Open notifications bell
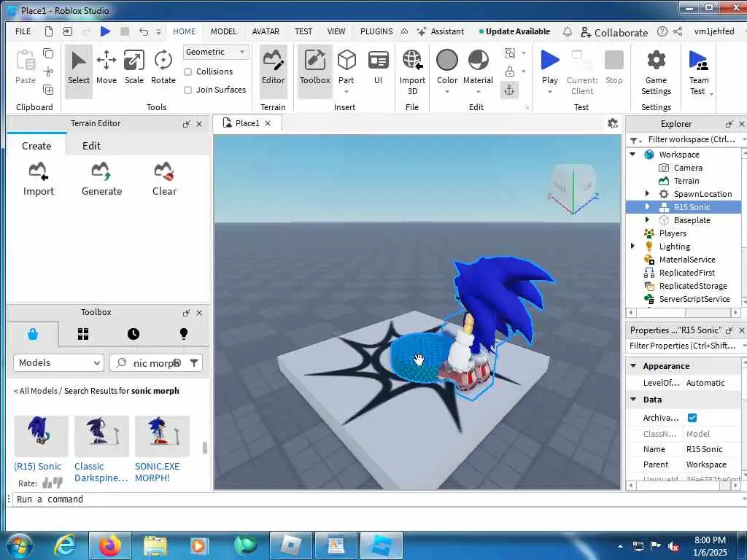Screen dimensions: 747x560 [x=568, y=31]
